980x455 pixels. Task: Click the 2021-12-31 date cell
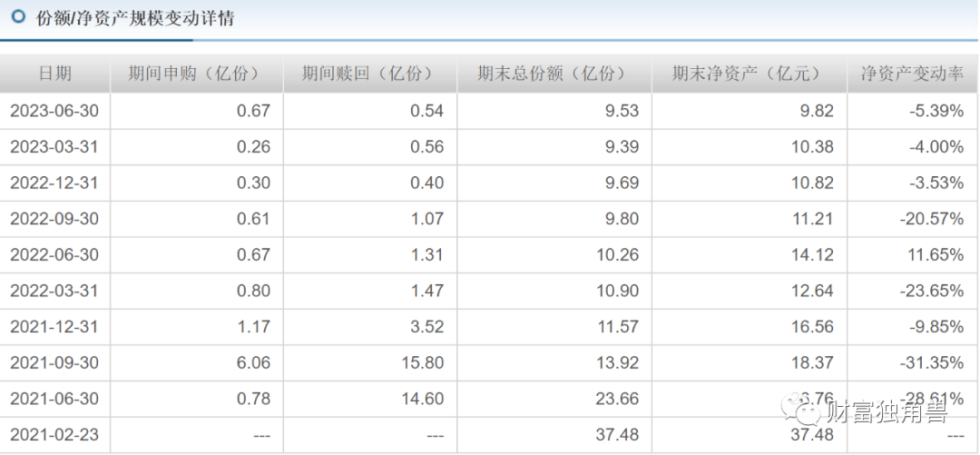54,327
